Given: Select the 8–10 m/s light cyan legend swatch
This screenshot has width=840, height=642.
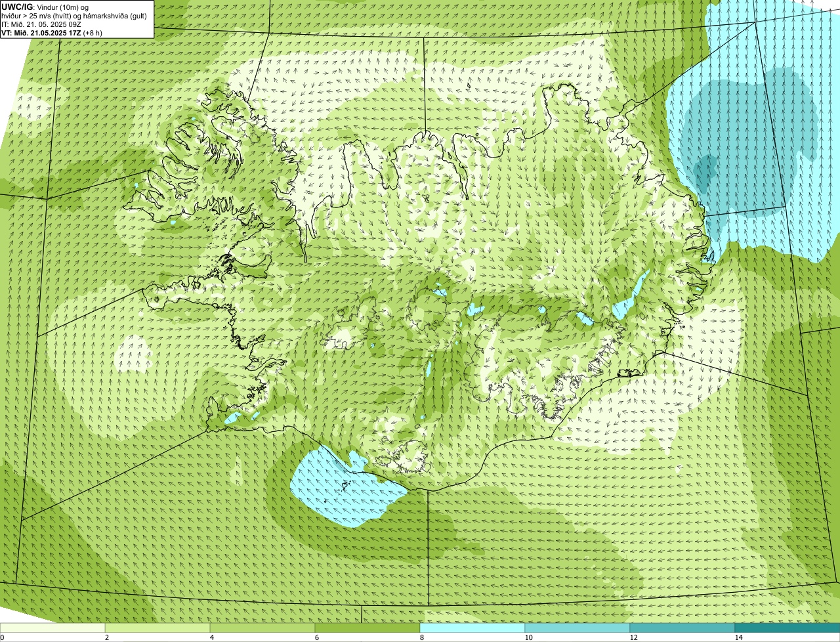Looking at the screenshot, I should tap(472, 628).
